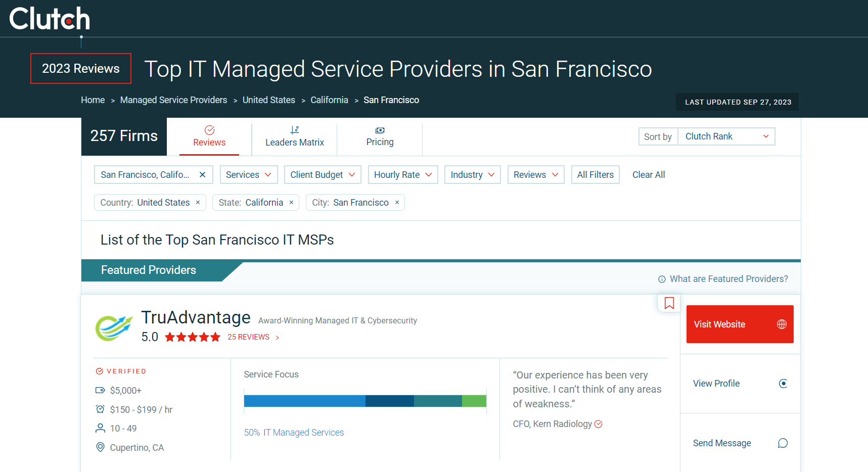The width and height of the screenshot is (868, 472).
Task: Click the Leaders Matrix tab icon
Action: (295, 130)
